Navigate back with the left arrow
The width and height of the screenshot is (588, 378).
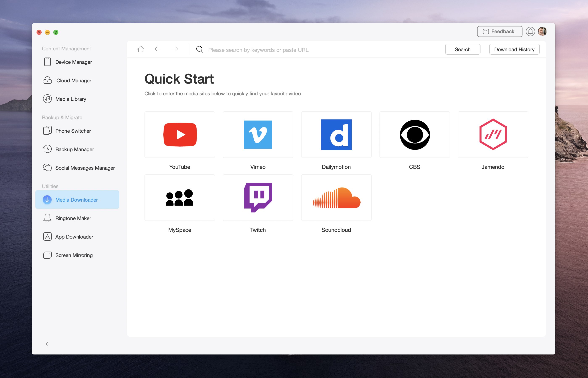[158, 49]
